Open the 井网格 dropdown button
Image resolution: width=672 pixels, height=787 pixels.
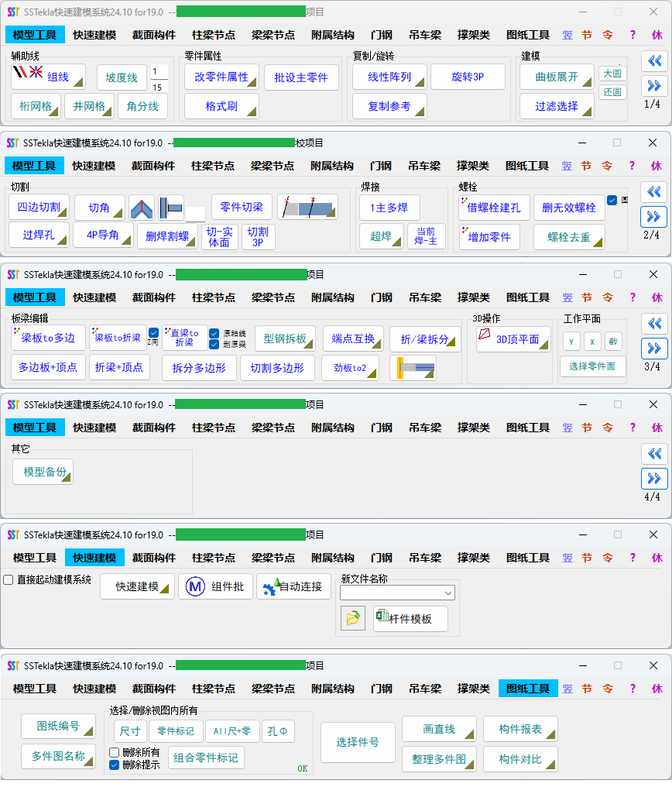click(x=90, y=106)
